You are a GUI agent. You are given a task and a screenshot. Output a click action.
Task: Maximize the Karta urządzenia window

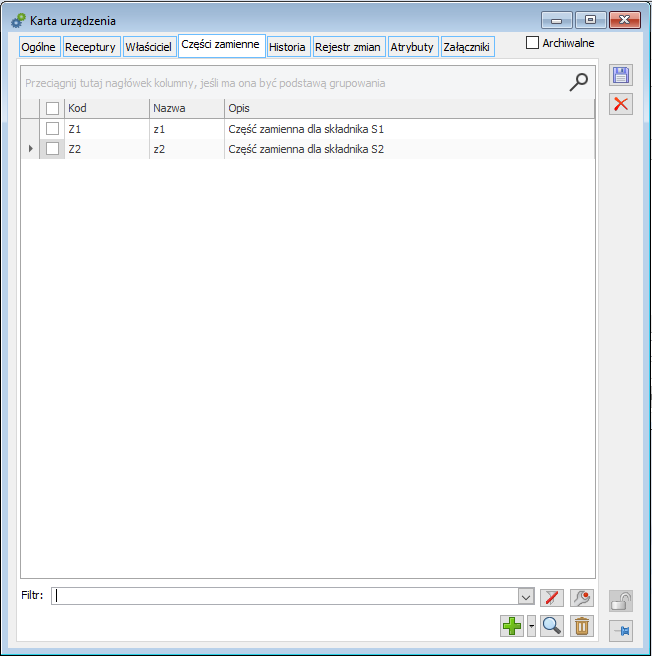[x=590, y=20]
